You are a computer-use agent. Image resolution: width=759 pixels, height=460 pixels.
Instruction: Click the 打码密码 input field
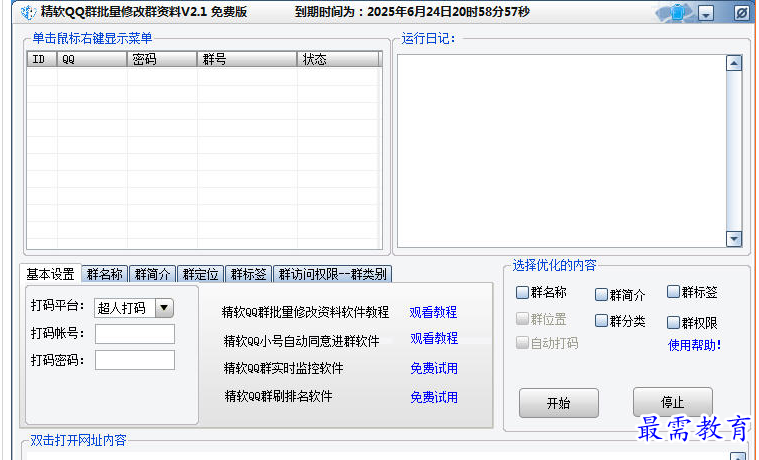pos(135,360)
